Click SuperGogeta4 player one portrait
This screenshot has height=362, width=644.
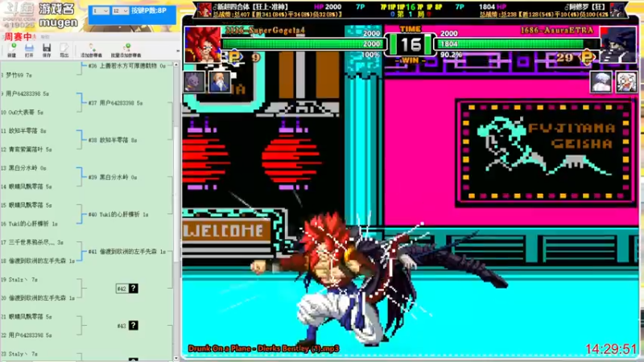[203, 44]
